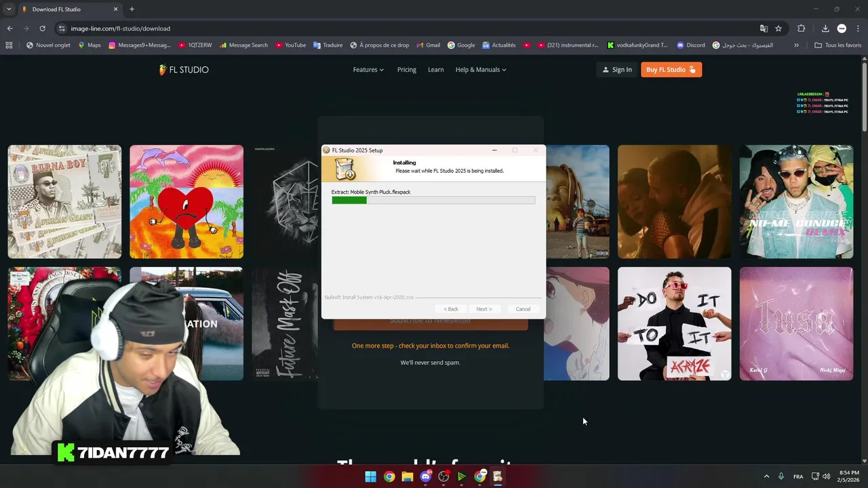Click the FRA keyboard language indicator
868x488 pixels.
click(798, 476)
